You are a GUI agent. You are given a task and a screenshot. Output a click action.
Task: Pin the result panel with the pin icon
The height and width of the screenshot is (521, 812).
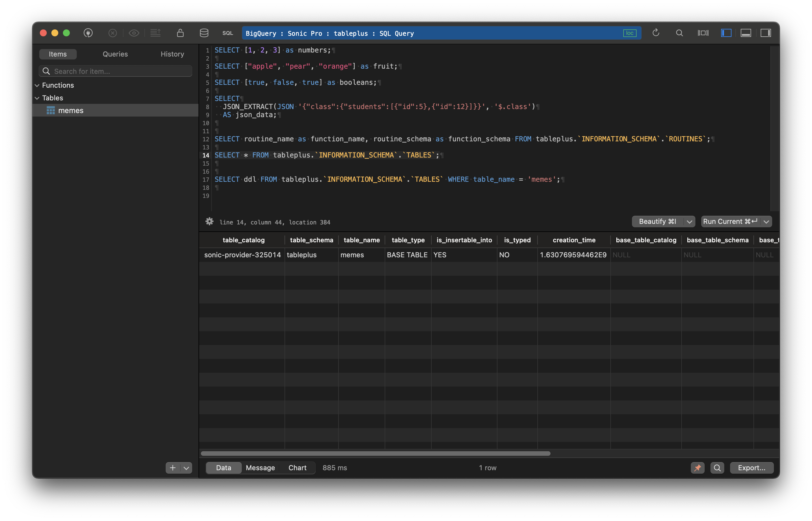point(697,468)
